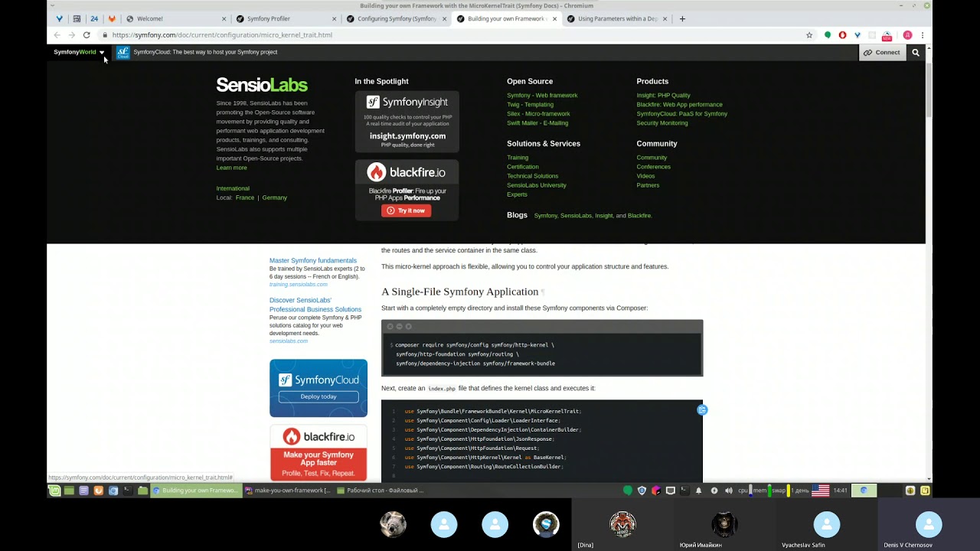Screen dimensions: 980x551
Task: Click the clock showing 14:41
Action: click(x=840, y=491)
